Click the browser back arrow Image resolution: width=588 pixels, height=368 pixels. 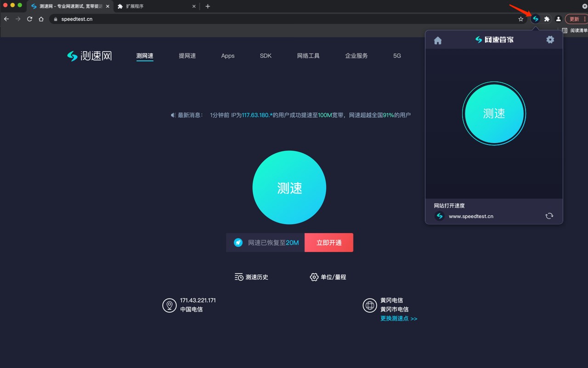(6, 19)
